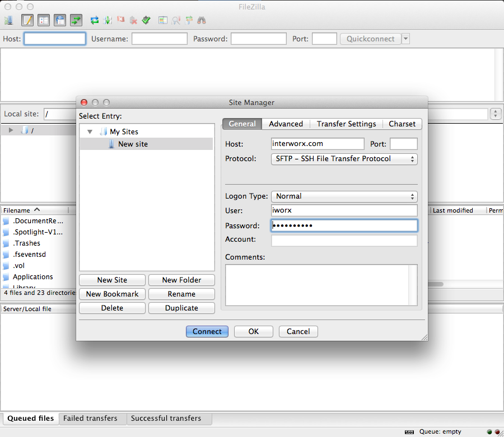Viewport: 504px width, 437px height.
Task: Switch to the Transfer Settings tab
Action: click(346, 124)
